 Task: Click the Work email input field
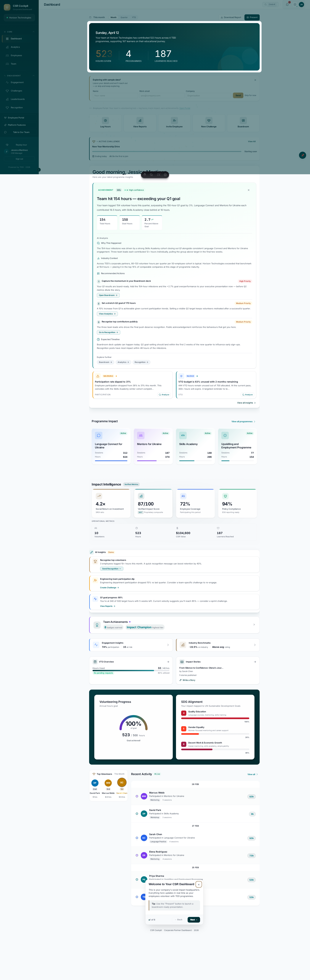point(161,96)
